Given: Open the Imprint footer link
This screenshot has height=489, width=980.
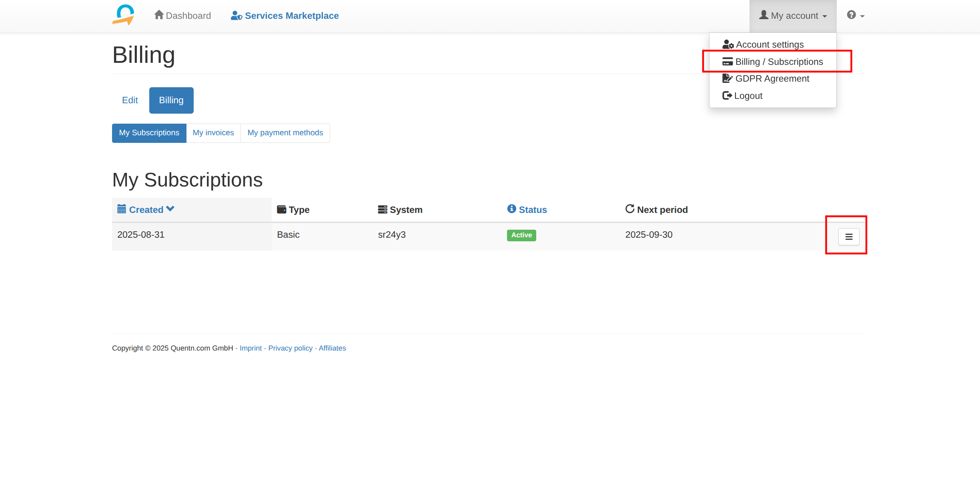Looking at the screenshot, I should 251,348.
